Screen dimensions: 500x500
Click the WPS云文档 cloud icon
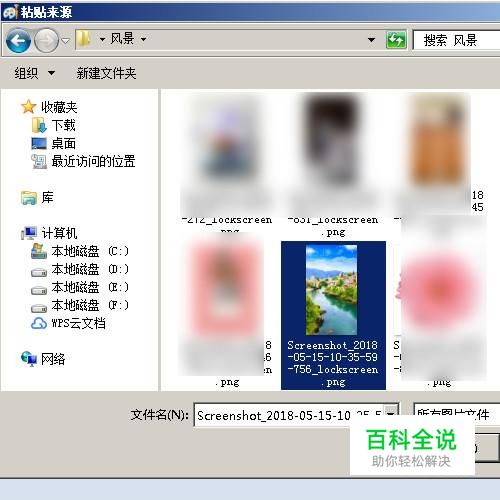tap(39, 323)
